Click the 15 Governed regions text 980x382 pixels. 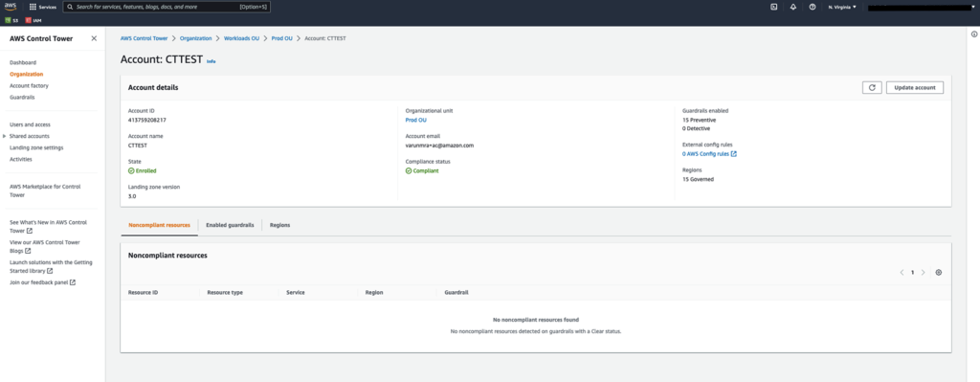click(698, 179)
